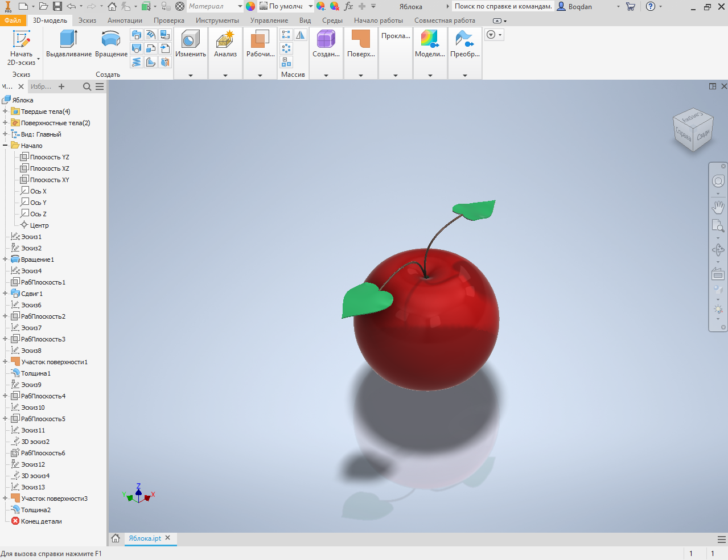Choose the Coil spring tool
728x560 pixels.
[x=137, y=62]
